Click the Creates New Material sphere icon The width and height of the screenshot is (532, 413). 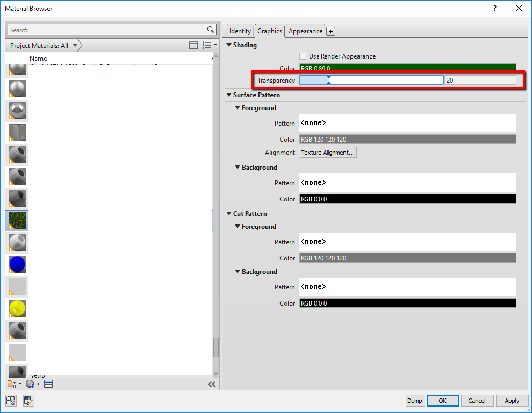pos(30,383)
